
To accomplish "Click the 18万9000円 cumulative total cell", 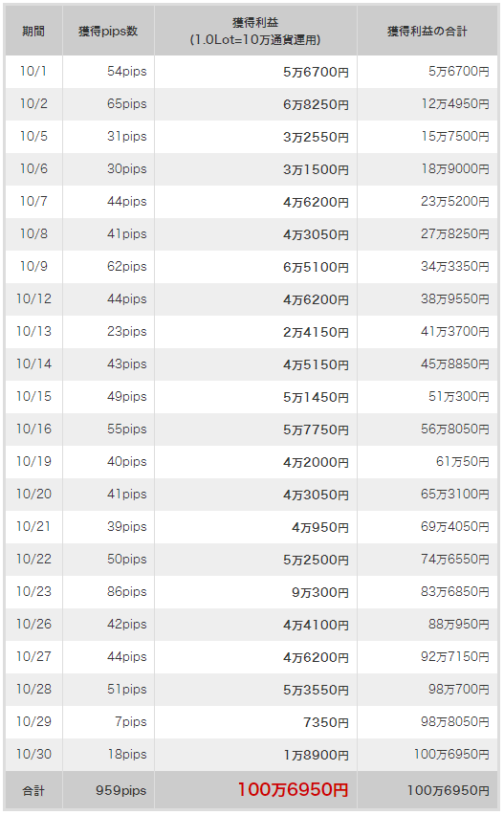I will tap(427, 169).
